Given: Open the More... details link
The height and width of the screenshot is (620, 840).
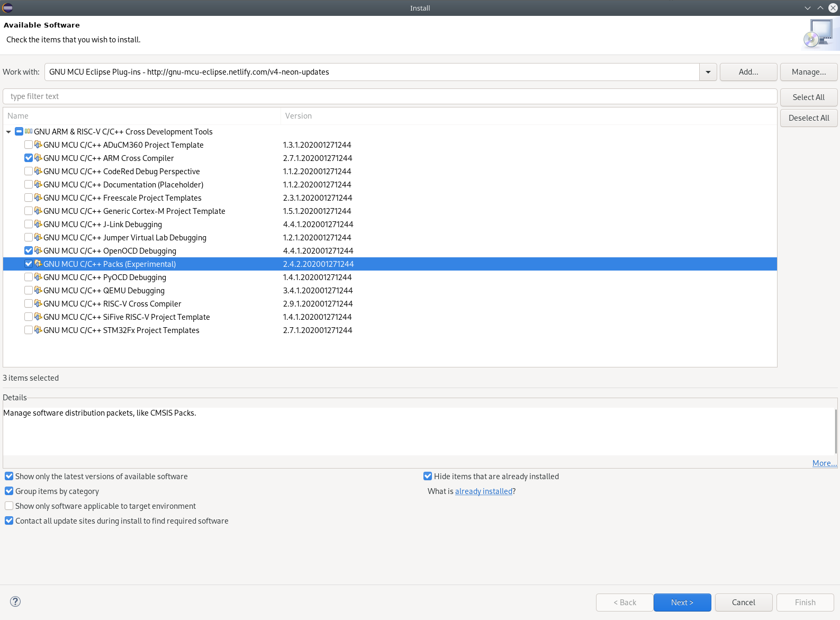Looking at the screenshot, I should coord(824,463).
